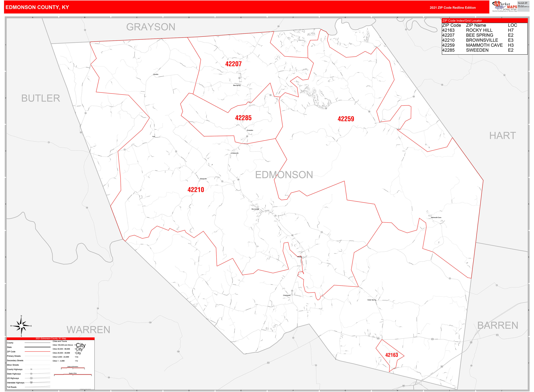Image resolution: width=534 pixels, height=392 pixels.
Task: Click the compass rose north arrow symbol
Action: tap(21, 326)
